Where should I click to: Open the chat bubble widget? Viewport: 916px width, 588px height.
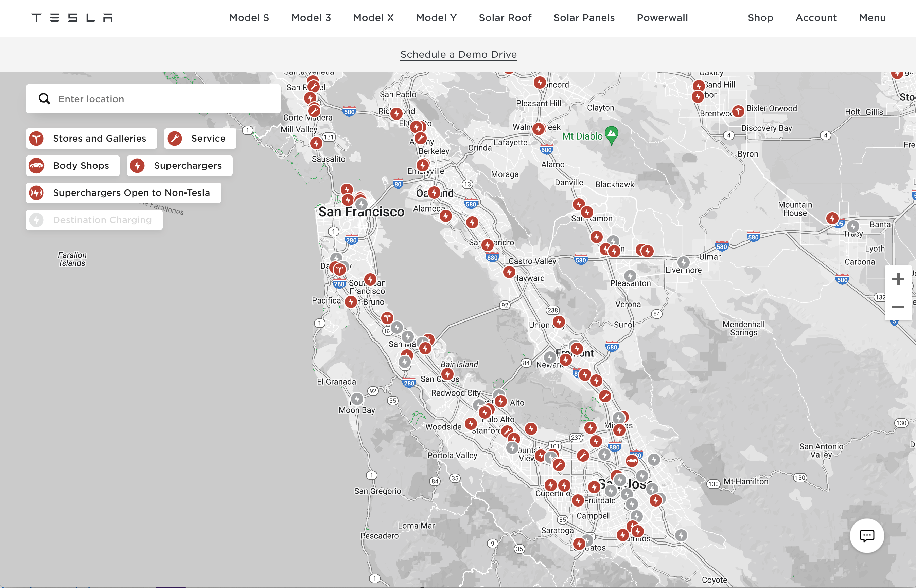(867, 535)
